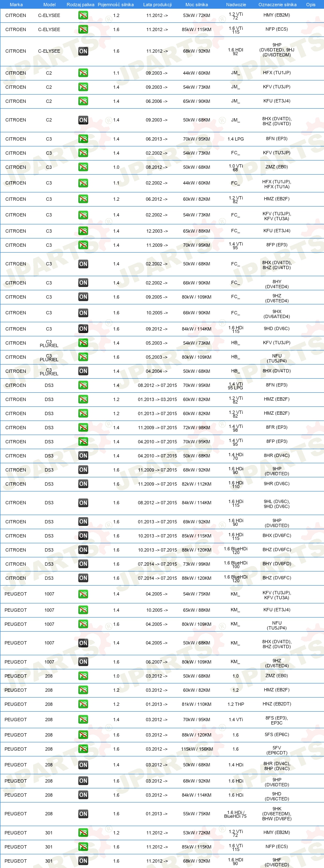Screen dimensions: 324x868
Task: Click '01.2013 -> 03.2015' DS3 production years
Action: [x=157, y=399]
